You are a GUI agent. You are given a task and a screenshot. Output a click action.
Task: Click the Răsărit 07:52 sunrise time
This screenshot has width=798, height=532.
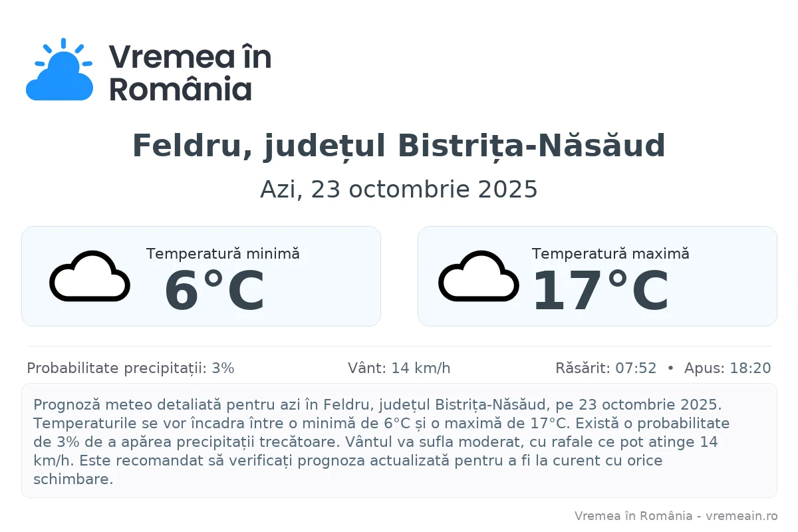[606, 368]
